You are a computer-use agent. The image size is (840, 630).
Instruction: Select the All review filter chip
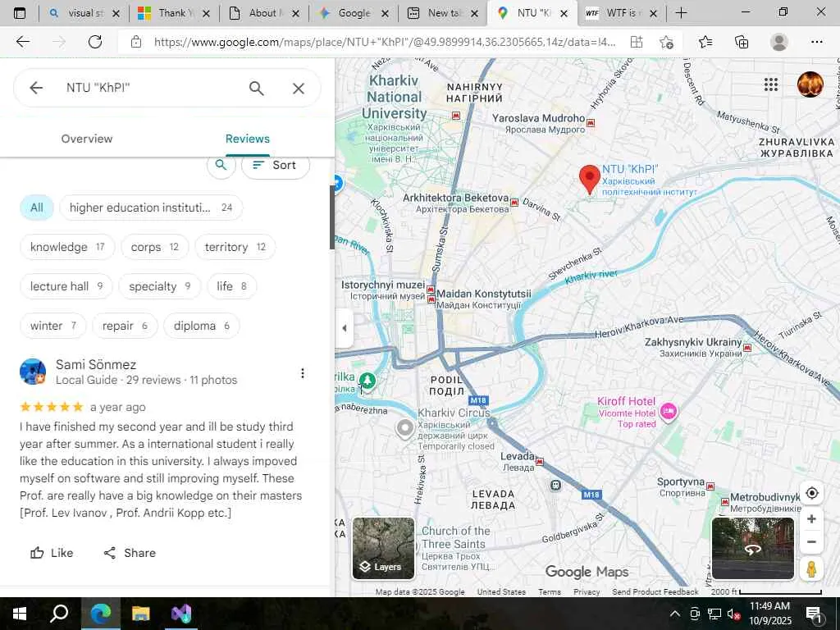pyautogui.click(x=37, y=208)
